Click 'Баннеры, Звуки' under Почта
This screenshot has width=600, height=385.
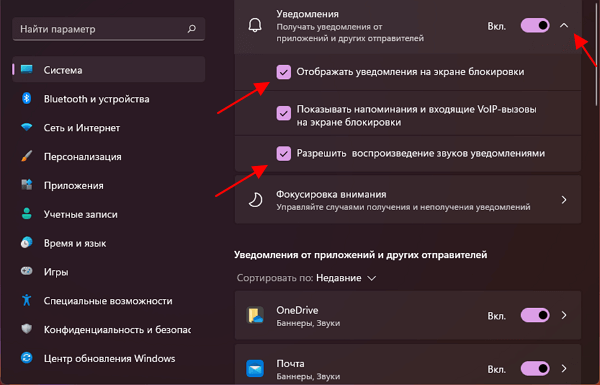pyautogui.click(x=308, y=376)
